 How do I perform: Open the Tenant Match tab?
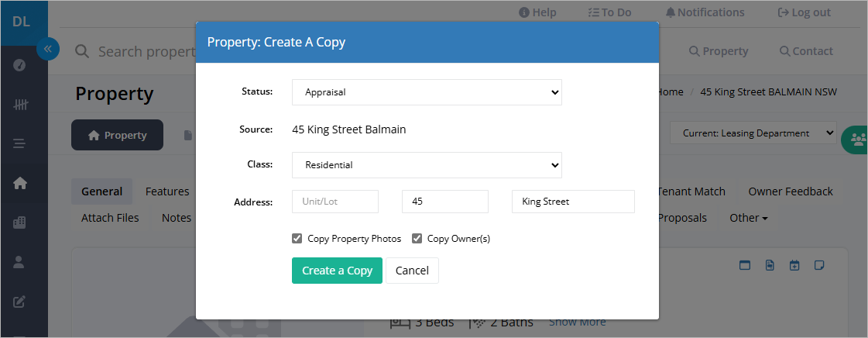[x=691, y=191]
